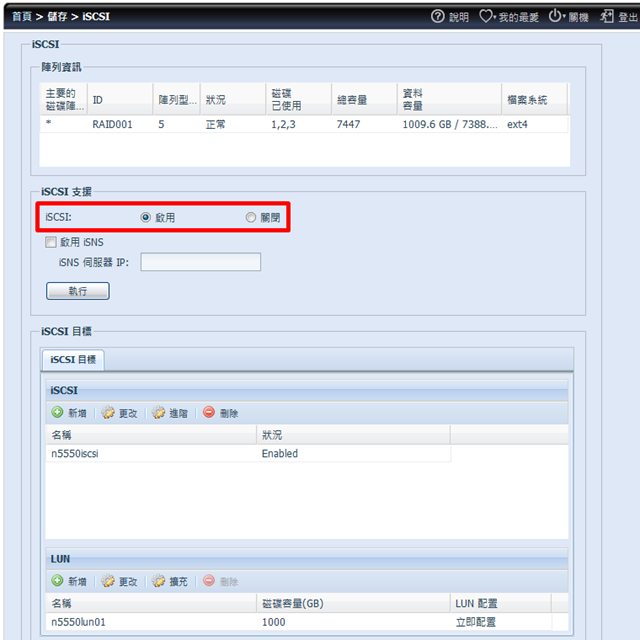Click the 1,2,3 disks used cell

[x=283, y=124]
